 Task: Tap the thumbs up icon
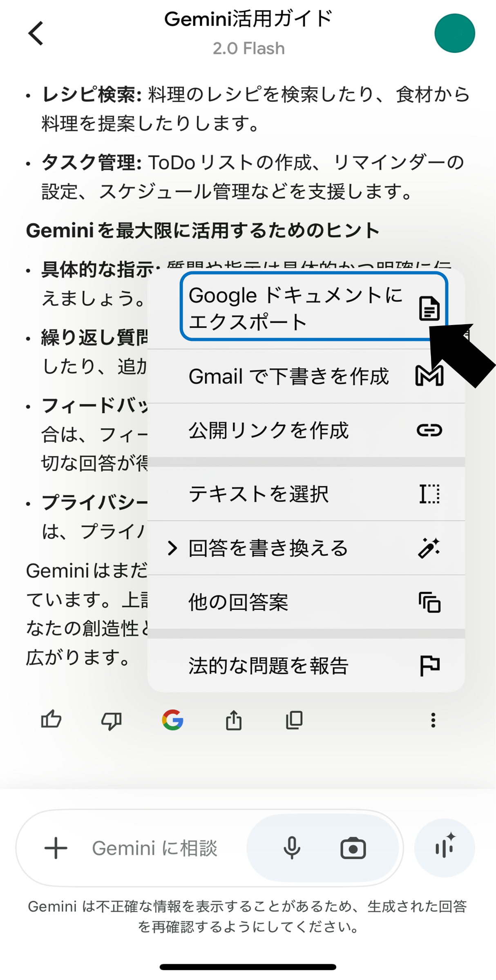51,720
